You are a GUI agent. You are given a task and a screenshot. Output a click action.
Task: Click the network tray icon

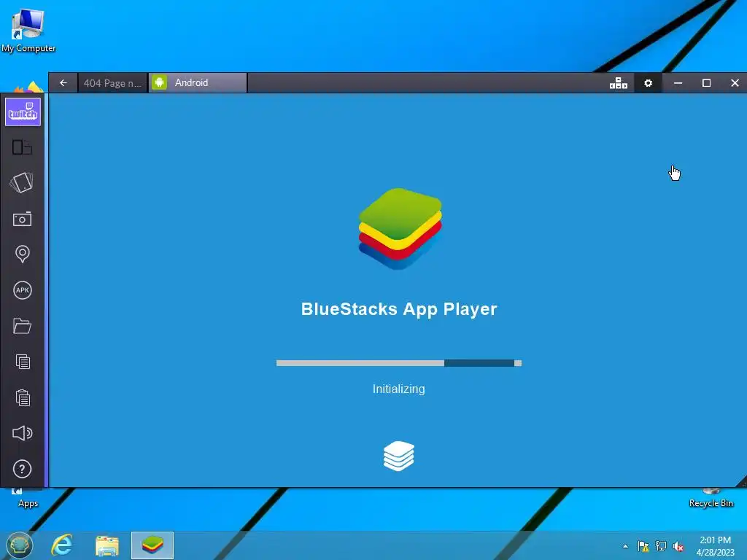(661, 546)
